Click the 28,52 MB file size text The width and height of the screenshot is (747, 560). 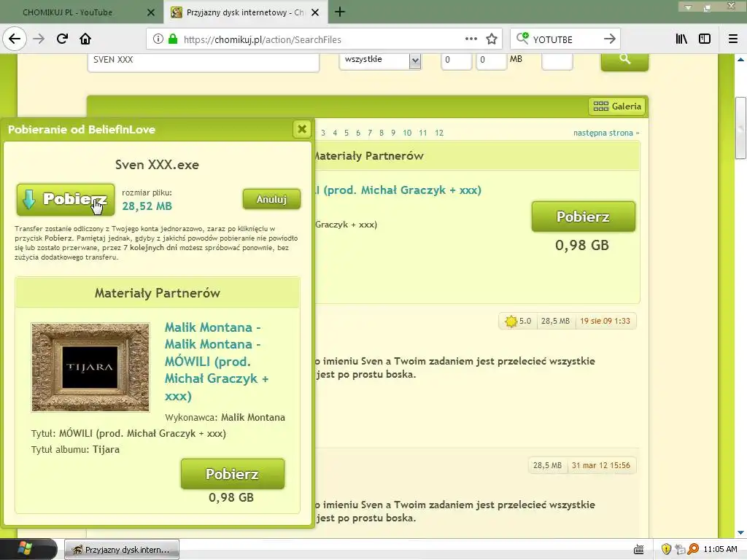(x=147, y=206)
